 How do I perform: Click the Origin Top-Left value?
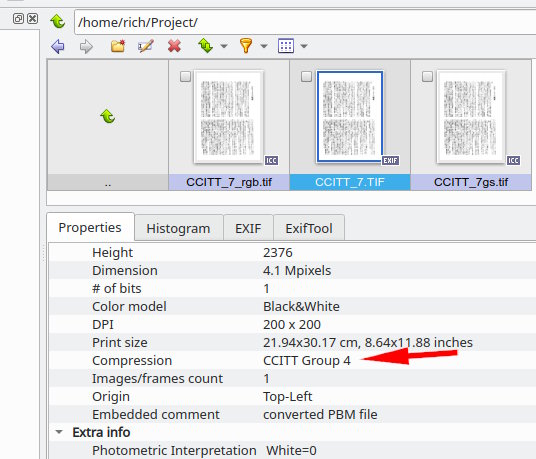coord(287,396)
